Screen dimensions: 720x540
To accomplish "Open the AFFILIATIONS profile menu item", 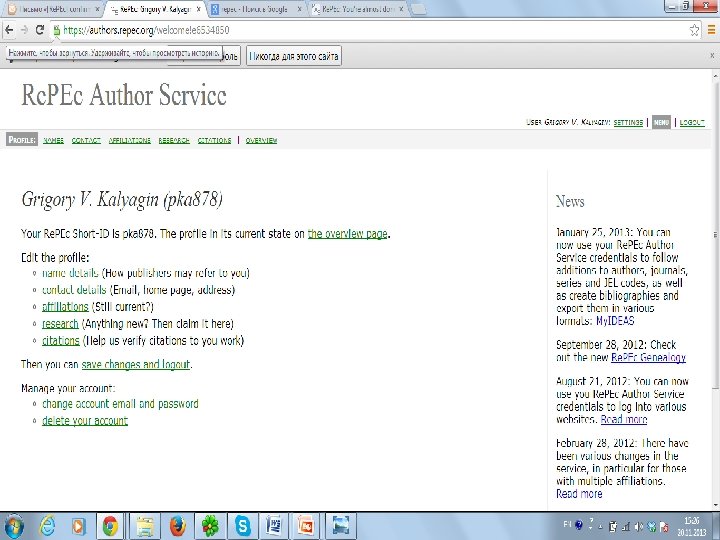I will (129, 140).
